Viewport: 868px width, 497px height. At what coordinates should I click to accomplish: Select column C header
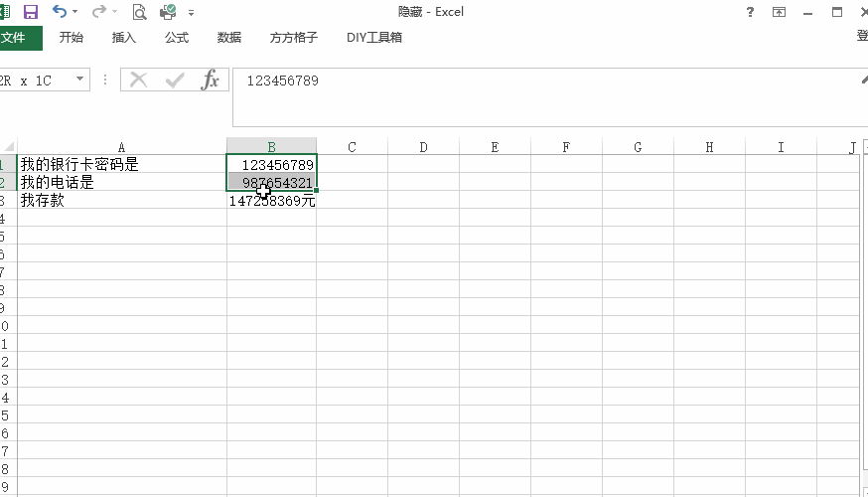click(352, 147)
